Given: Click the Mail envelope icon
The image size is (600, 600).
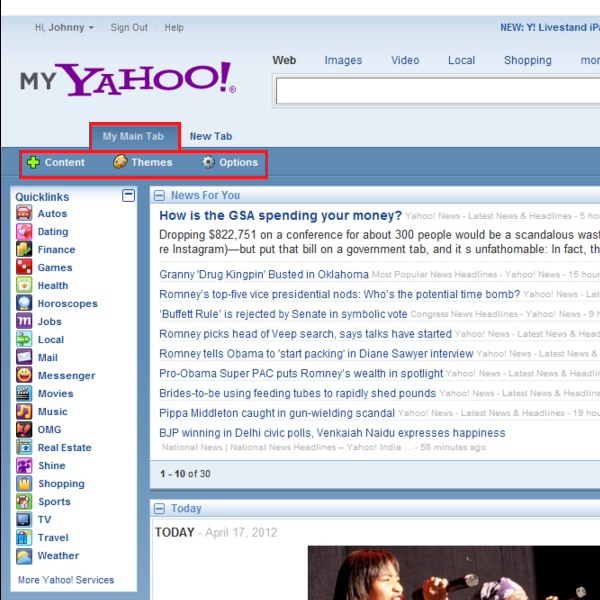Looking at the screenshot, I should tap(24, 357).
